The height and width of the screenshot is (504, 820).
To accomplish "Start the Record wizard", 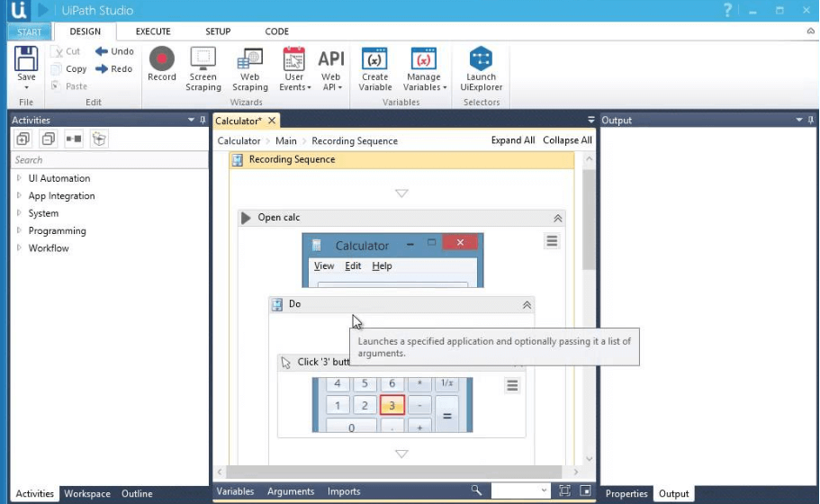I will tap(162, 64).
